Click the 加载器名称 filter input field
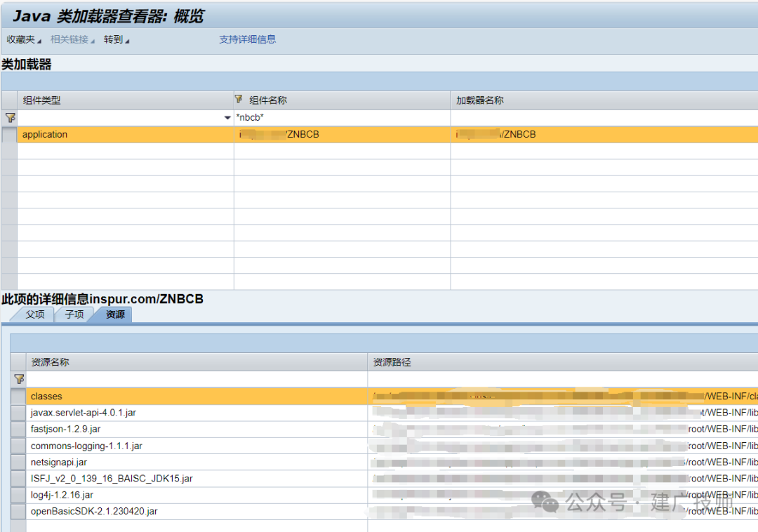The image size is (758, 532). pyautogui.click(x=604, y=117)
